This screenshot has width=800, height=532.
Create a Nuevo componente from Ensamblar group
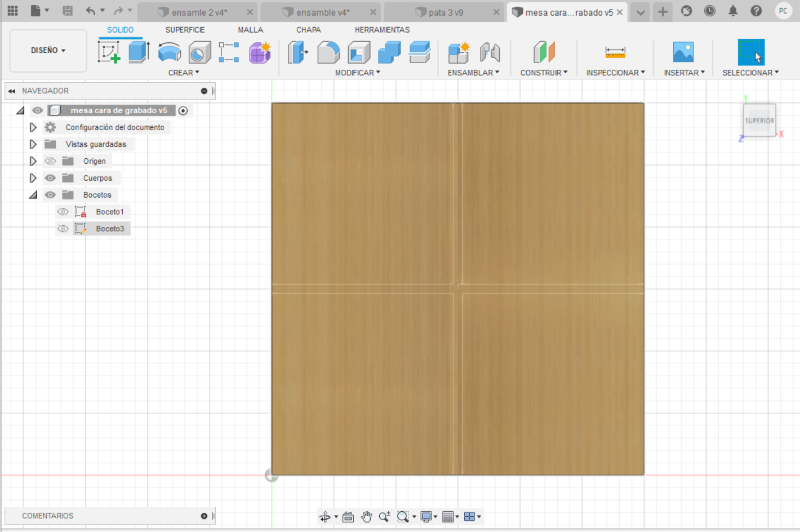(x=459, y=52)
